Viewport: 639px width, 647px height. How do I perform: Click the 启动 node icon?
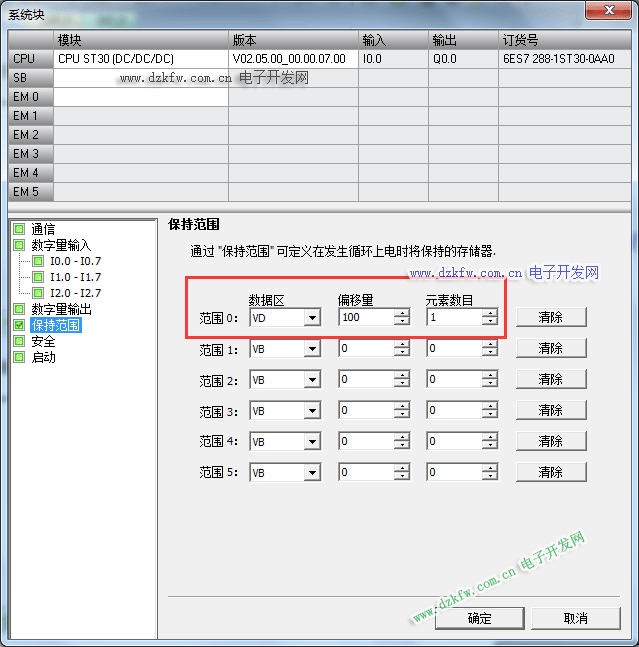pos(19,357)
